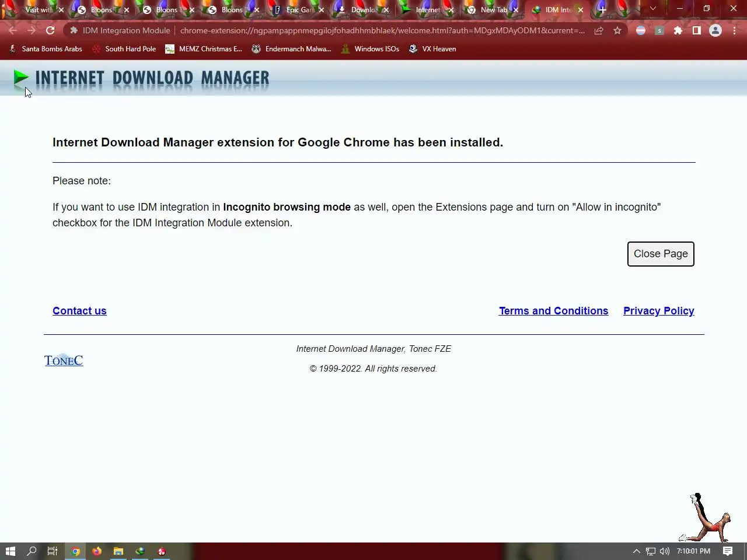Switch to the Download tab
Image resolution: width=747 pixels, height=560 pixels.
[363, 10]
